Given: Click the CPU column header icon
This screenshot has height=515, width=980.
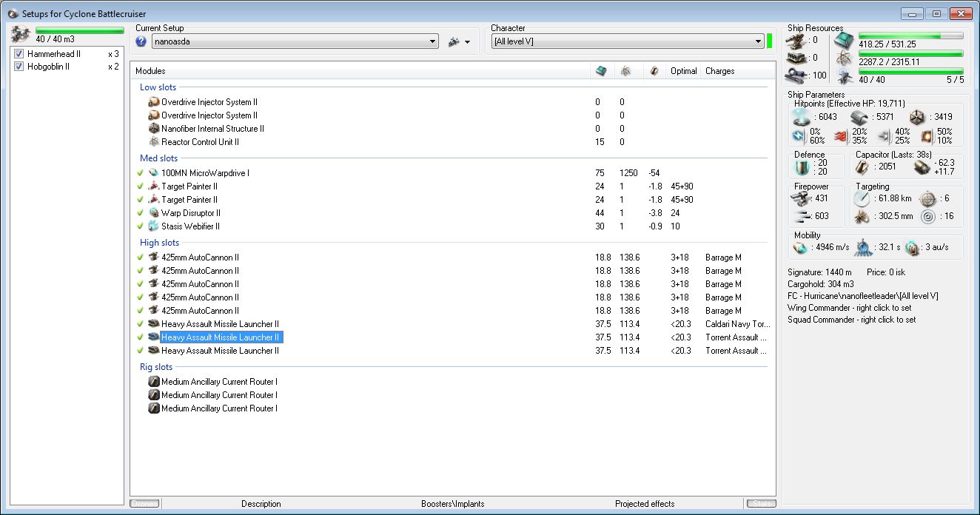Looking at the screenshot, I should click(x=601, y=71).
